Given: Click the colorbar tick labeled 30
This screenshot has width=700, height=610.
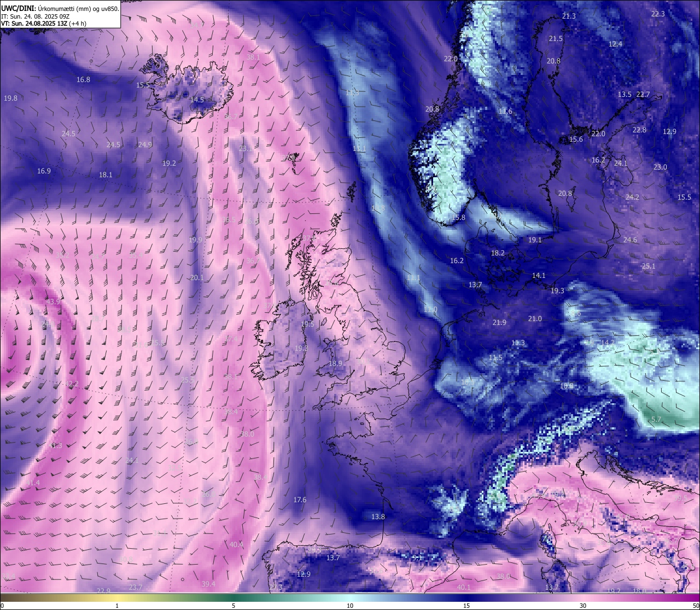Looking at the screenshot, I should pyautogui.click(x=583, y=606).
